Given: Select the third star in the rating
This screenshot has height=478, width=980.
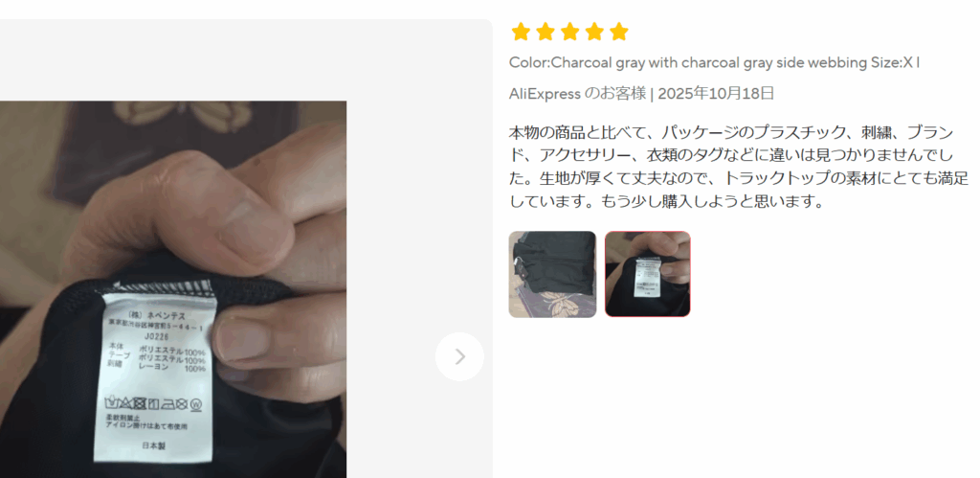Looking at the screenshot, I should click(569, 32).
